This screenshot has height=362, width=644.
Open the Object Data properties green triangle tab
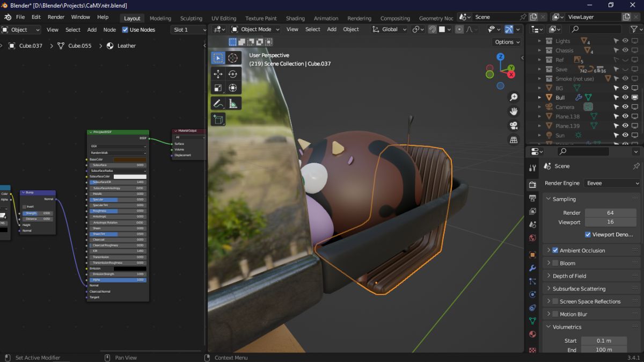point(532,321)
